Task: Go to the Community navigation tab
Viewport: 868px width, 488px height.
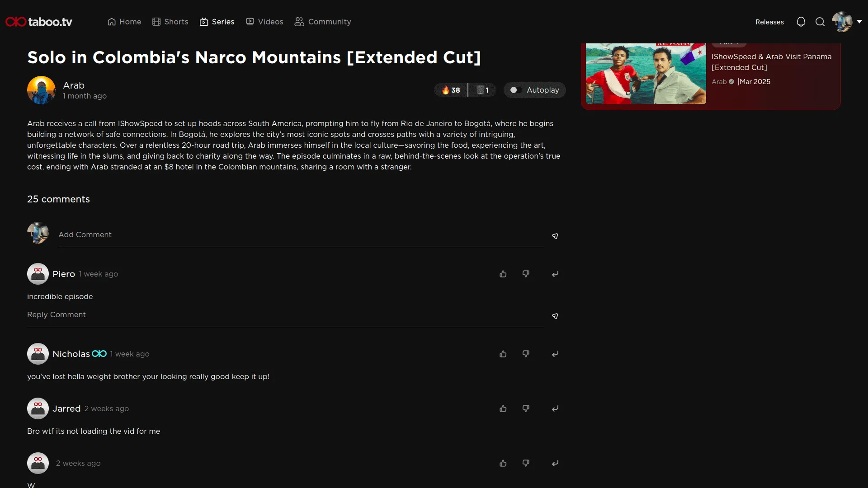Action: point(322,22)
